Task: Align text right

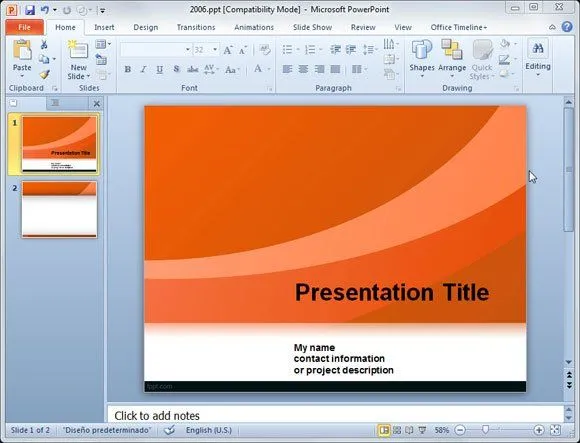Action: [x=319, y=69]
